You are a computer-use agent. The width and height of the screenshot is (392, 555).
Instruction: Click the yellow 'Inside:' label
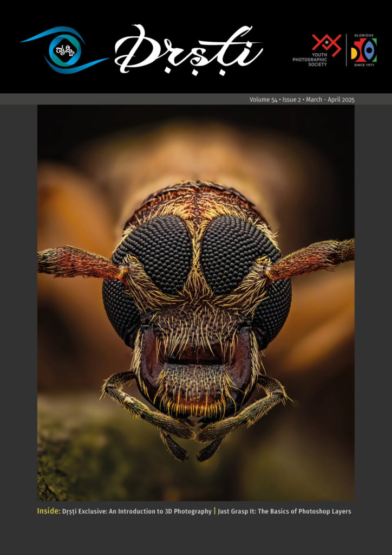pyautogui.click(x=48, y=511)
